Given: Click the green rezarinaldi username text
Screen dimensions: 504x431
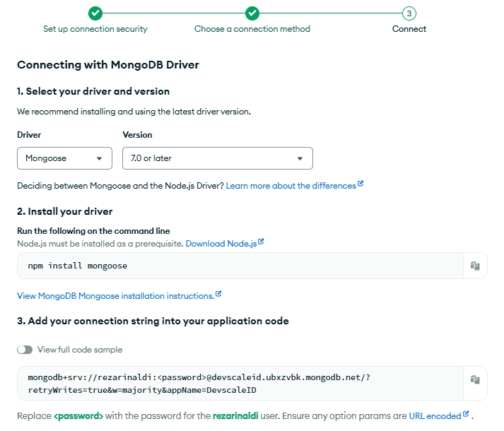Looking at the screenshot, I should 235,416.
